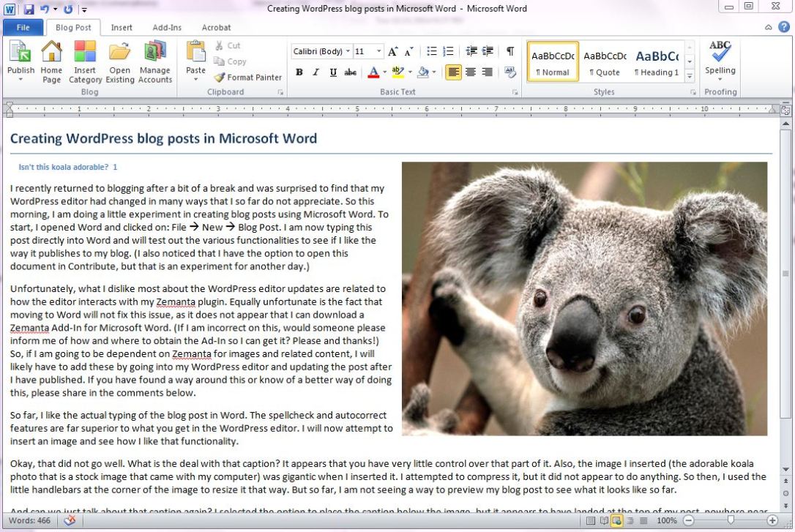Open the Undo history dropdown arrow
The image size is (795, 532).
[x=55, y=9]
